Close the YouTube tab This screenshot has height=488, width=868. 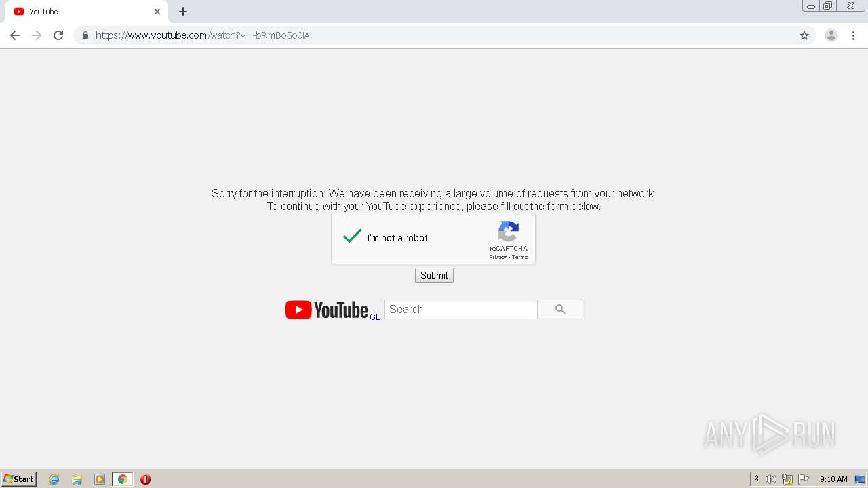[157, 12]
